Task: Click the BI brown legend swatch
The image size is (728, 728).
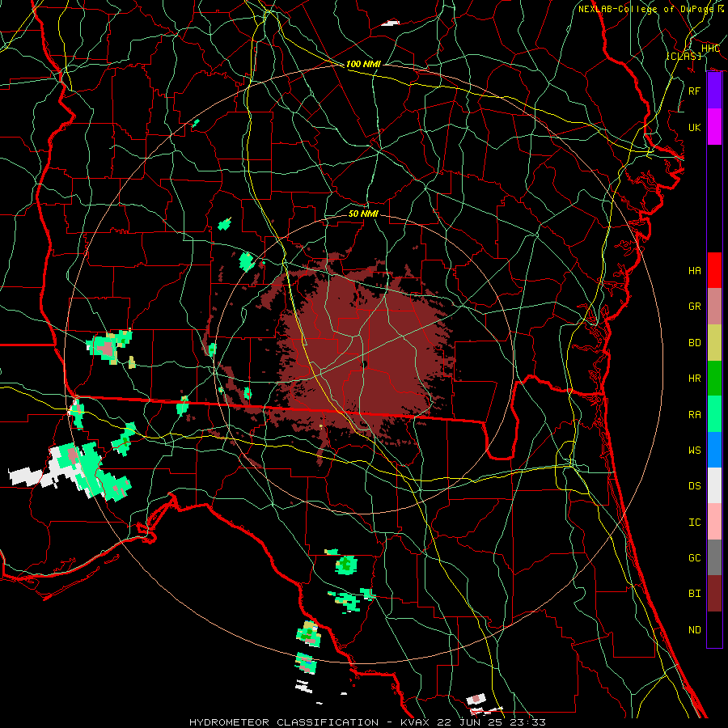Action: click(x=714, y=594)
